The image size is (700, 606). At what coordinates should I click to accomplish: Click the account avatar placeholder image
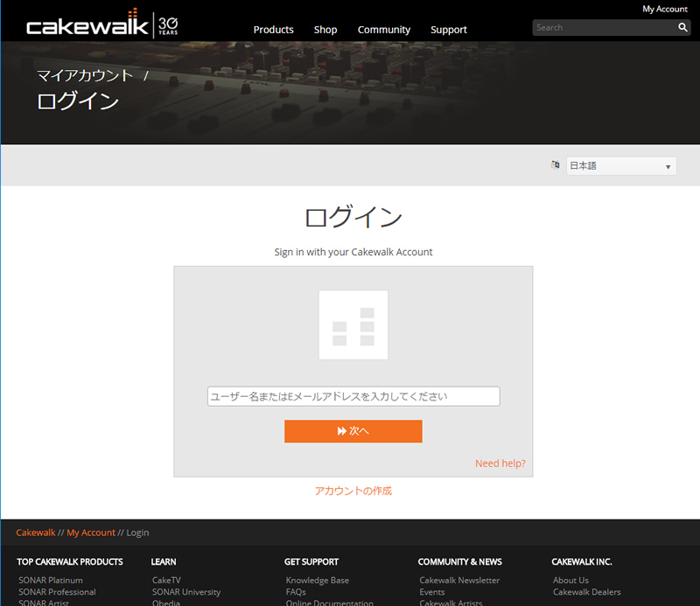pos(353,325)
